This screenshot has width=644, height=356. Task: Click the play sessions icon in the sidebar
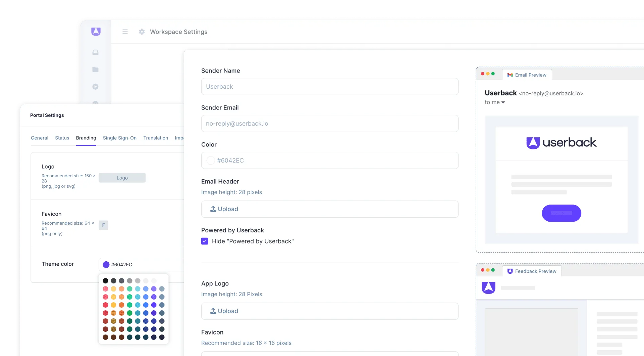pyautogui.click(x=96, y=87)
